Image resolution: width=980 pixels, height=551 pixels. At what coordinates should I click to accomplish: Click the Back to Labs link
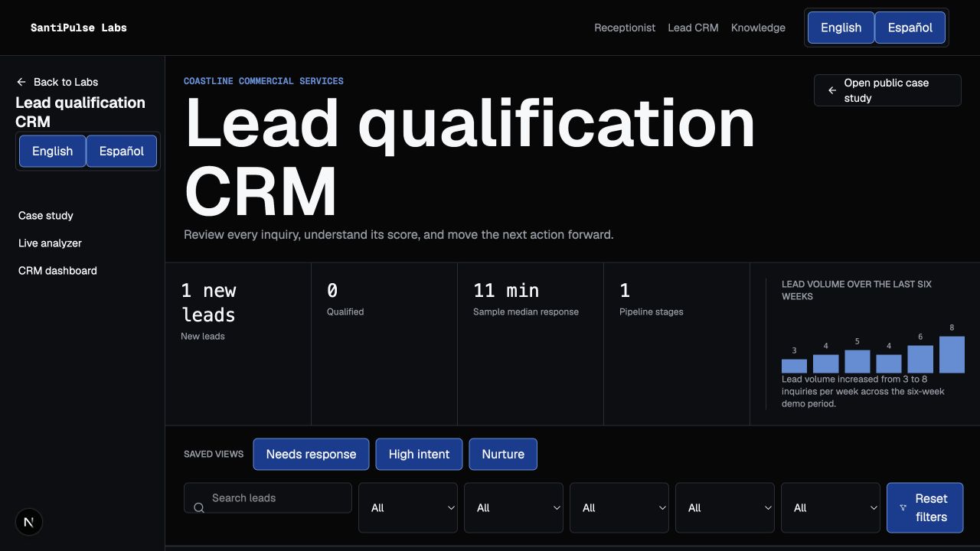57,82
